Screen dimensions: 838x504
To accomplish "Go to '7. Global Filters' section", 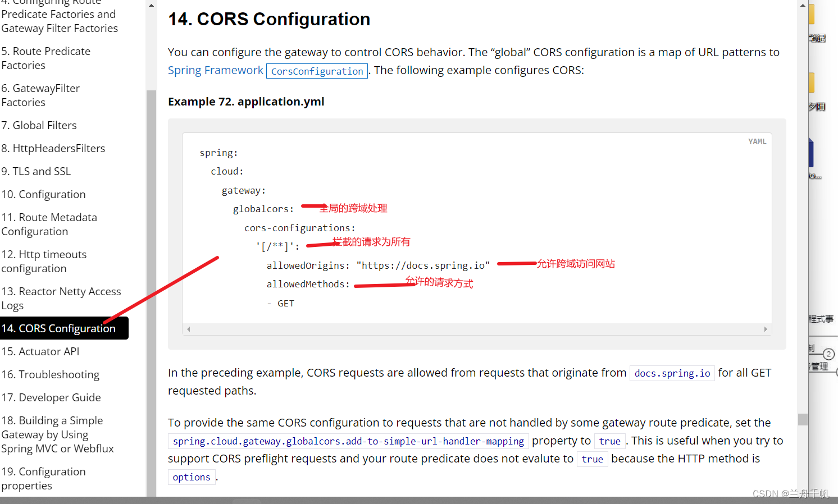I will point(39,125).
